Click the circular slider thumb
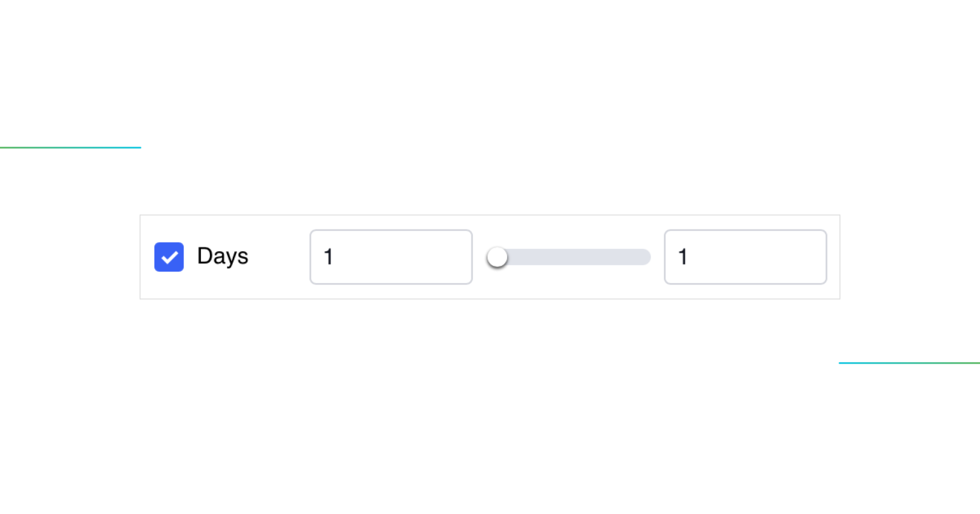Screen dimensions: 980x514 [497, 257]
